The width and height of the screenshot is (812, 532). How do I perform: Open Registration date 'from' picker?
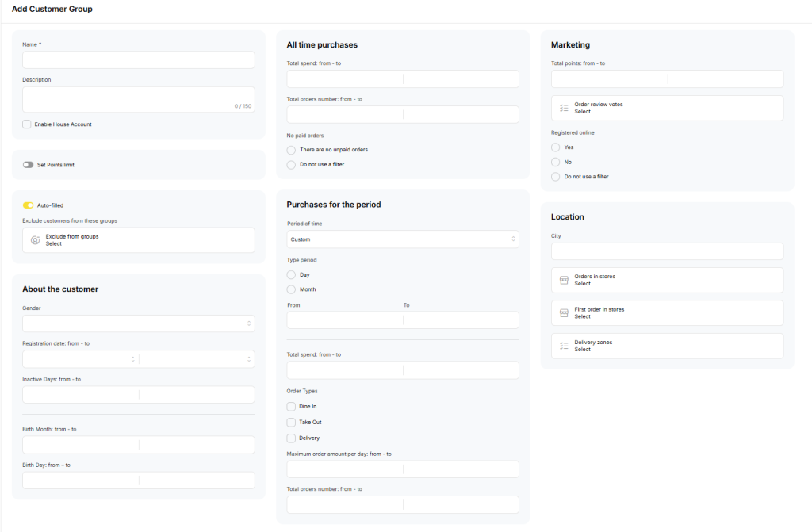[x=80, y=359]
